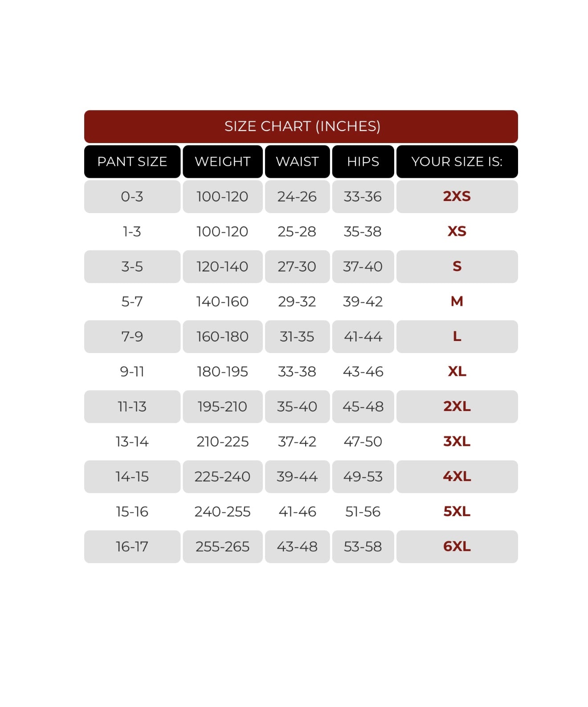Click the HIPS column header
This screenshot has height=707, width=588.
coord(363,161)
